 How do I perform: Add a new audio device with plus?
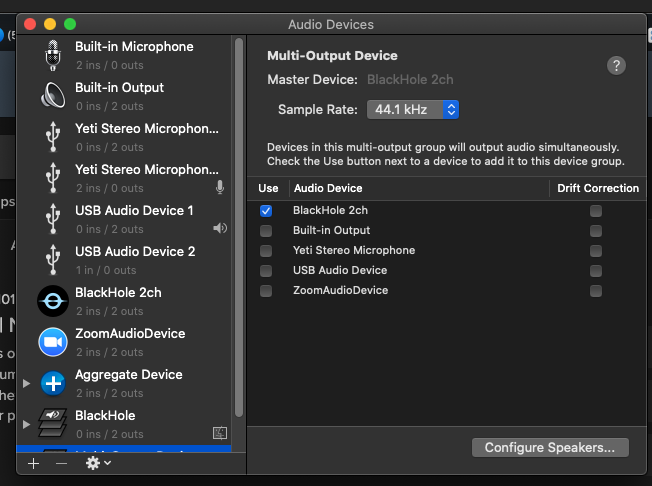[x=33, y=463]
